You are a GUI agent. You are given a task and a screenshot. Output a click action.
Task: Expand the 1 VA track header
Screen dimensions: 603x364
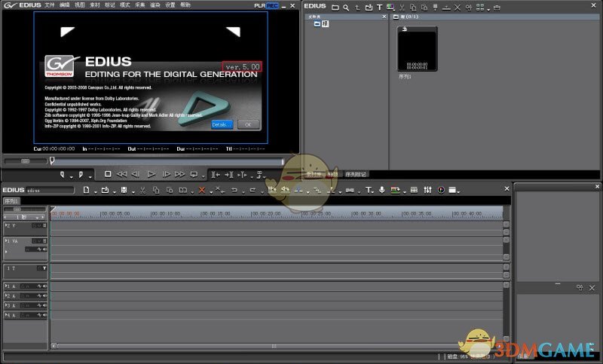click(6, 240)
